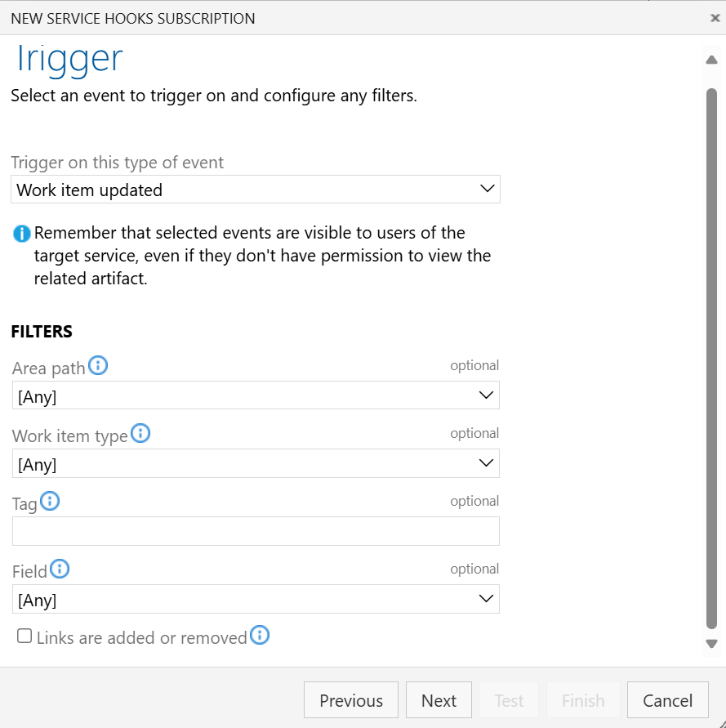The height and width of the screenshot is (728, 726).
Task: Close the New Service Hooks Subscription dialog
Action: click(x=715, y=18)
